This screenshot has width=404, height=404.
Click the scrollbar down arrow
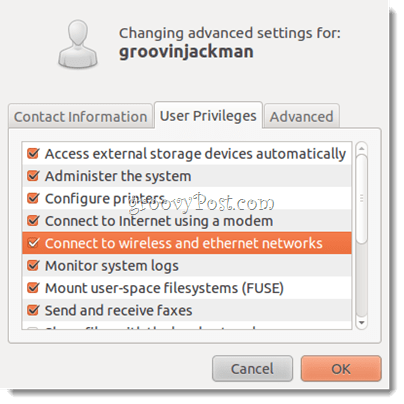[x=362, y=323]
